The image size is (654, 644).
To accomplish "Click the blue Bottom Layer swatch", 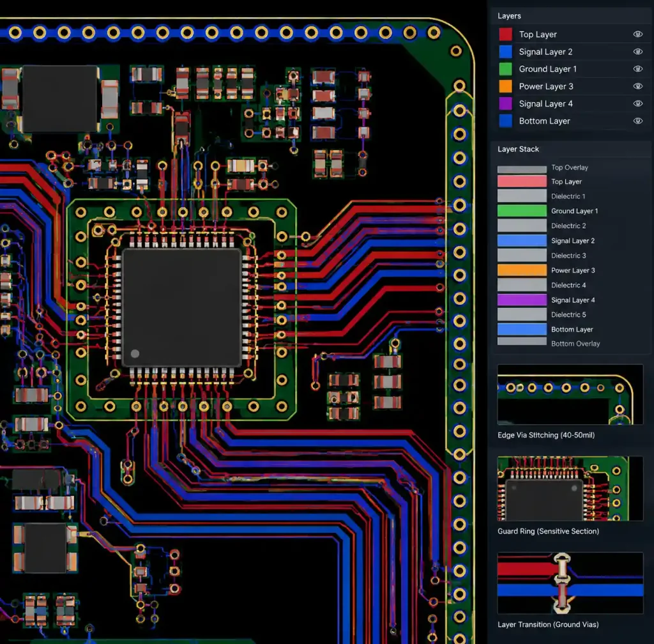I will 506,121.
